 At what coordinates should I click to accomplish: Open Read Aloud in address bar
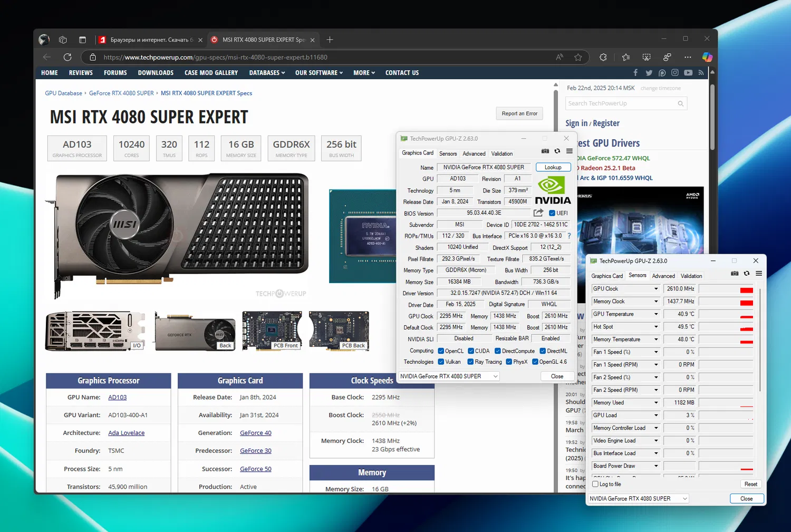[560, 57]
